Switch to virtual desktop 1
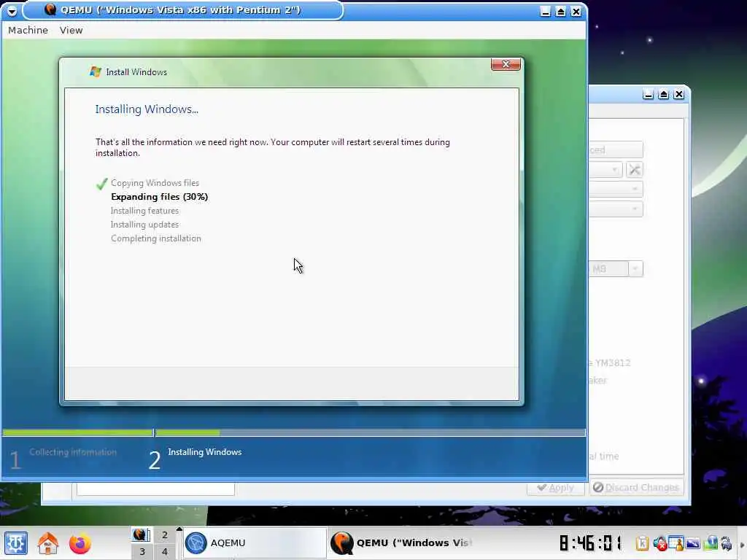Image resolution: width=747 pixels, height=560 pixels. click(x=142, y=534)
